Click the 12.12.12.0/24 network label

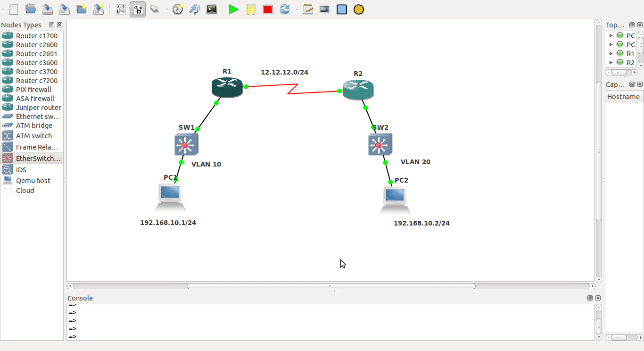285,72
